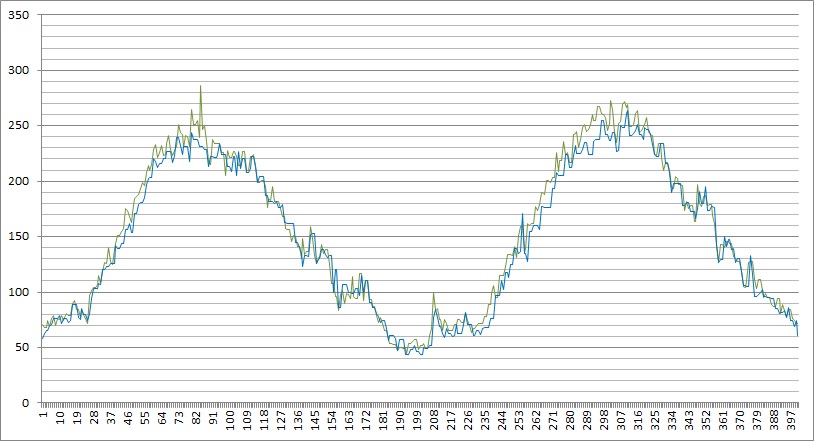Click the 0 label at vertical axis bottom

pos(25,403)
